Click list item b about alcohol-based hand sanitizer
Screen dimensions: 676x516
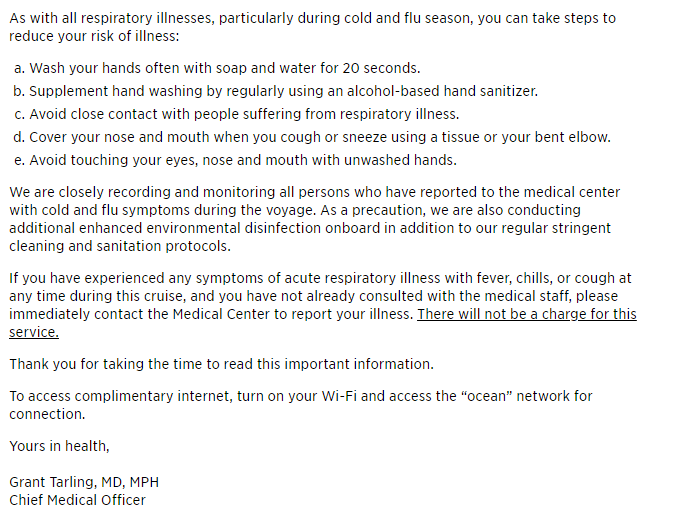pos(280,91)
